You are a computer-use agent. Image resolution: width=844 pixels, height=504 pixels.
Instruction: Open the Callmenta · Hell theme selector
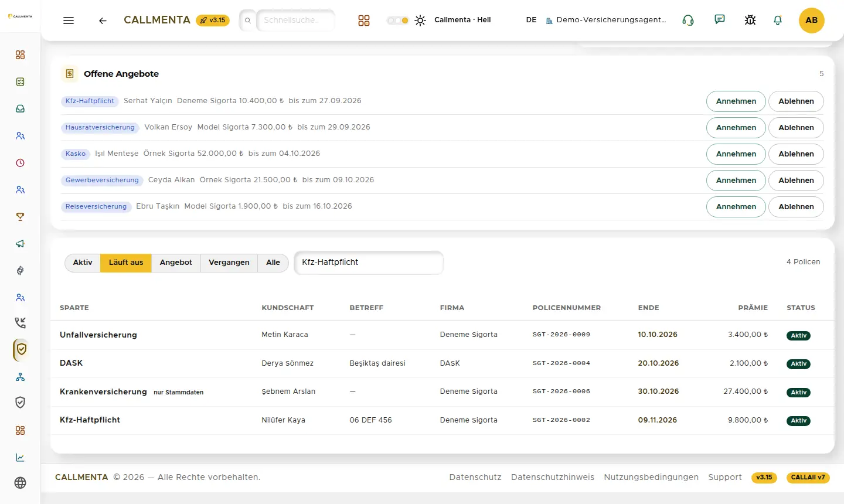[462, 20]
